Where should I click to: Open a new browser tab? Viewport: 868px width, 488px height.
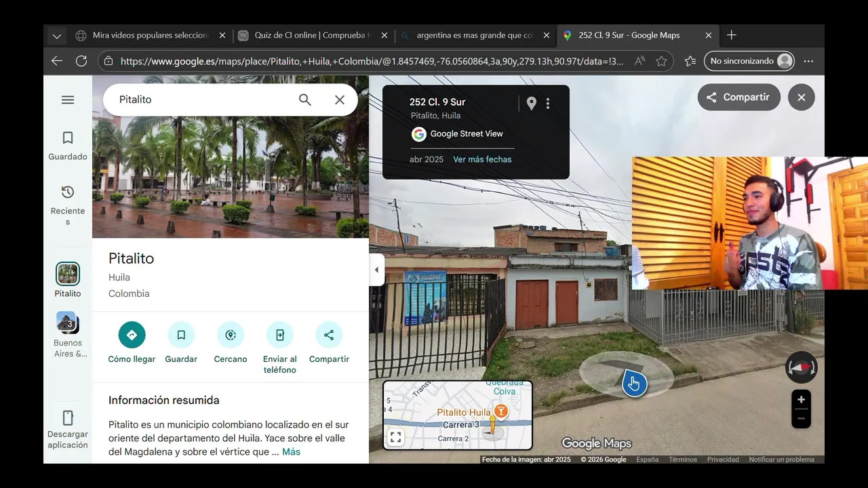point(732,35)
